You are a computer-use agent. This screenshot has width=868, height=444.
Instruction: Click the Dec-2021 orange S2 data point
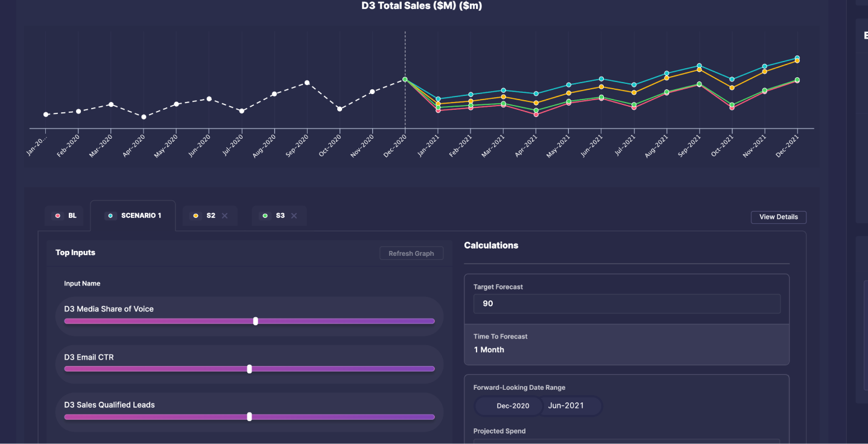click(x=797, y=61)
